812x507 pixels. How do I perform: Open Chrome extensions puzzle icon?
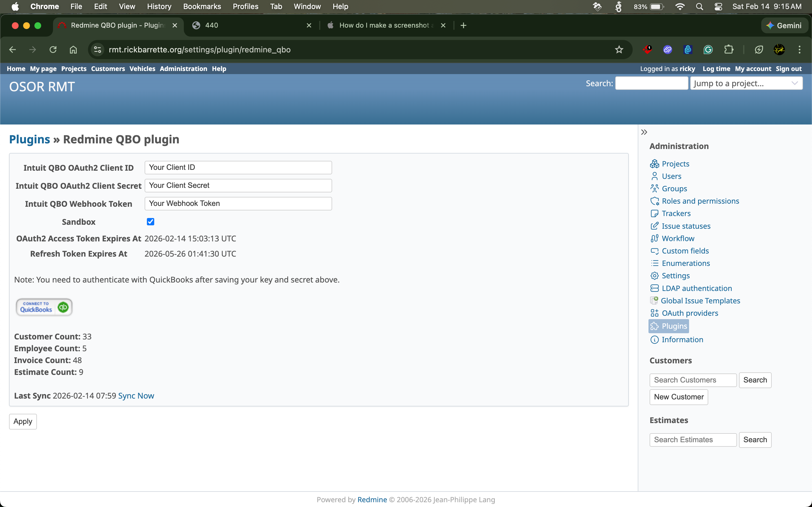point(729,50)
